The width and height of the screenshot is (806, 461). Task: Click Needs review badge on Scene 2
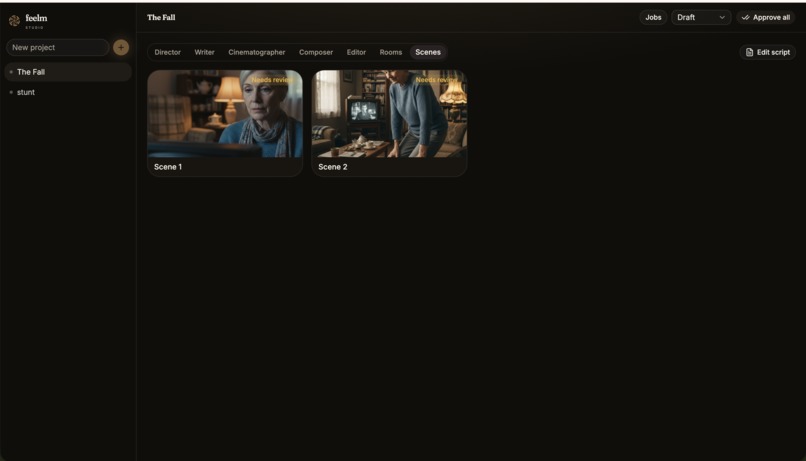438,80
